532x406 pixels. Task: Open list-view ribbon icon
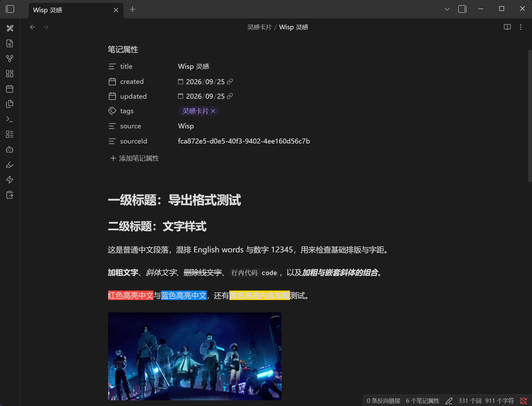coord(10,134)
